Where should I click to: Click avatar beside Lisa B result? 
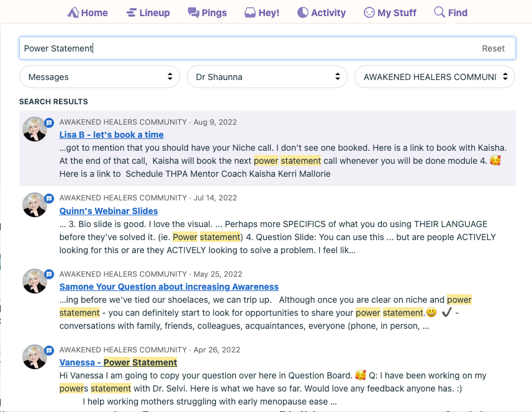(34, 129)
